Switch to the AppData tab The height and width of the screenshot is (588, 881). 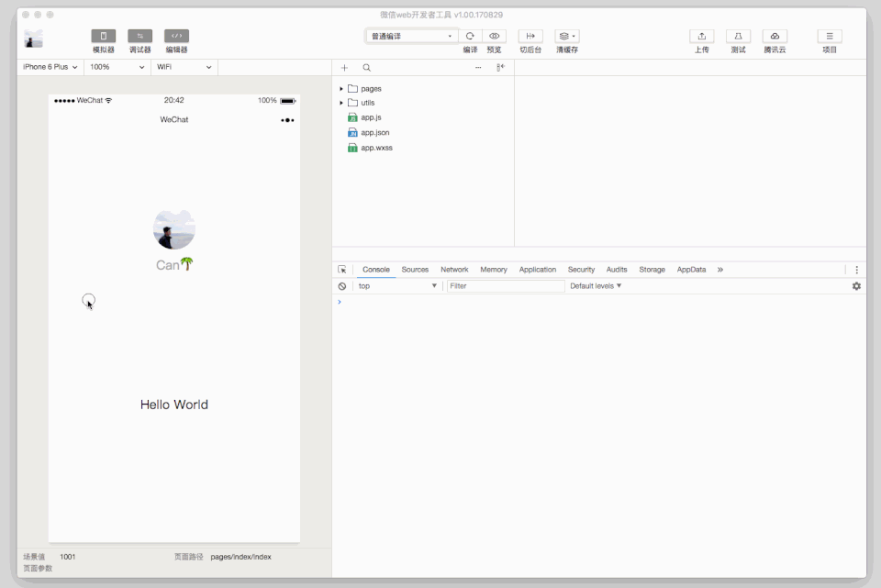coord(691,270)
